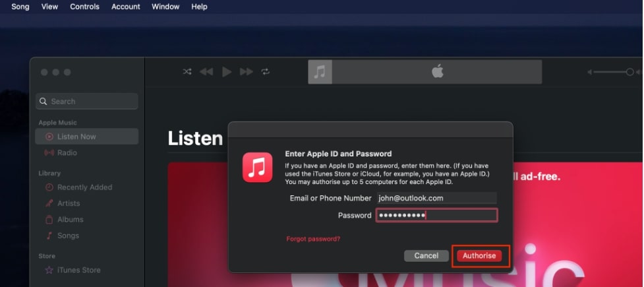The width and height of the screenshot is (644, 287).
Task: Click the music note artwork placeholder
Action: [320, 72]
